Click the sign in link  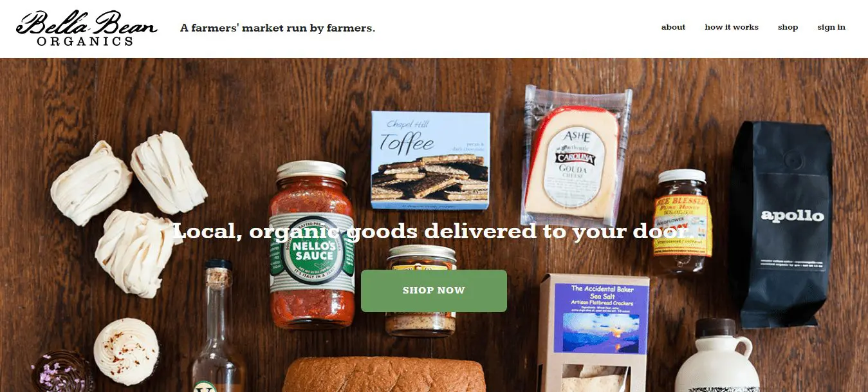click(831, 27)
